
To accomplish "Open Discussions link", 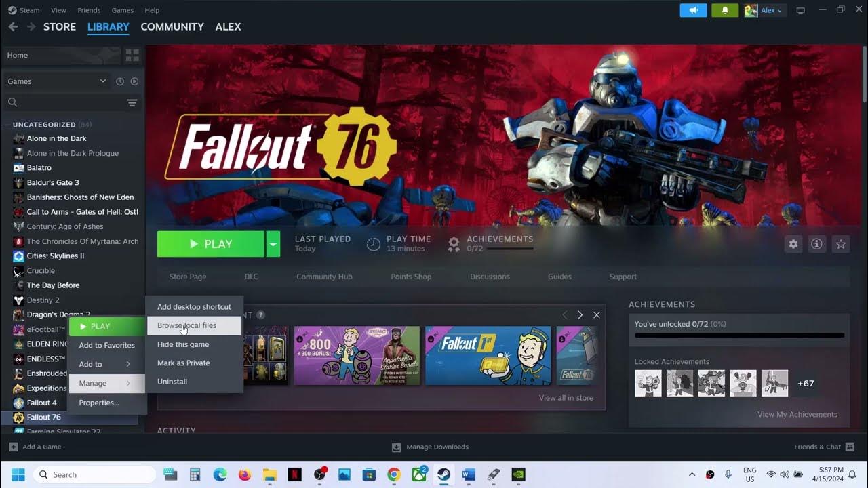I will [x=490, y=277].
